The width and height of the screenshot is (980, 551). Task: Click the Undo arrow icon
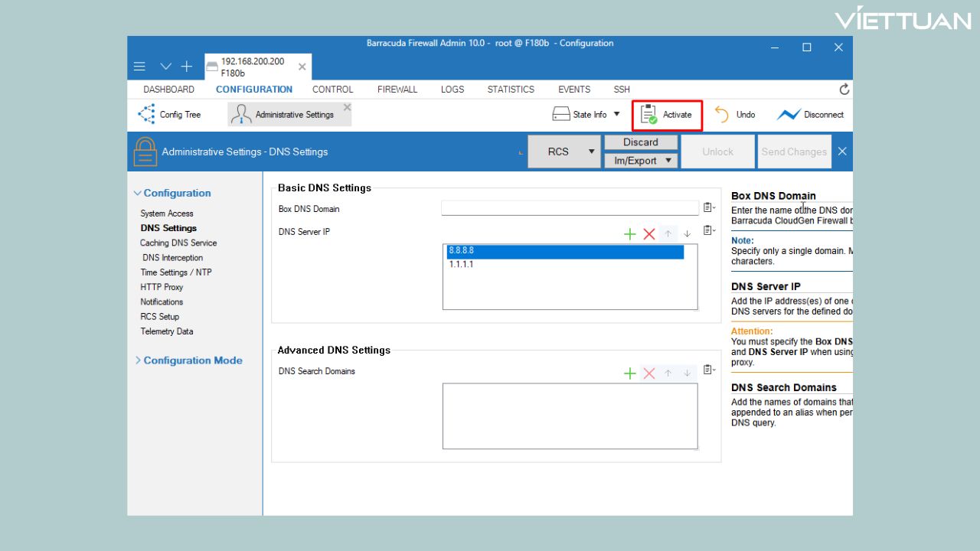point(721,115)
